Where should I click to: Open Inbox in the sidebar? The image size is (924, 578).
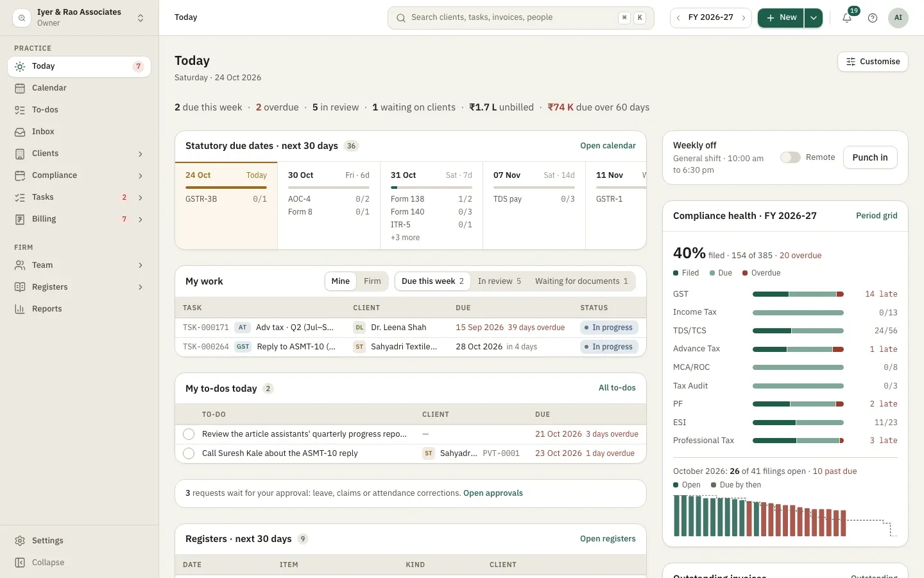click(x=79, y=132)
